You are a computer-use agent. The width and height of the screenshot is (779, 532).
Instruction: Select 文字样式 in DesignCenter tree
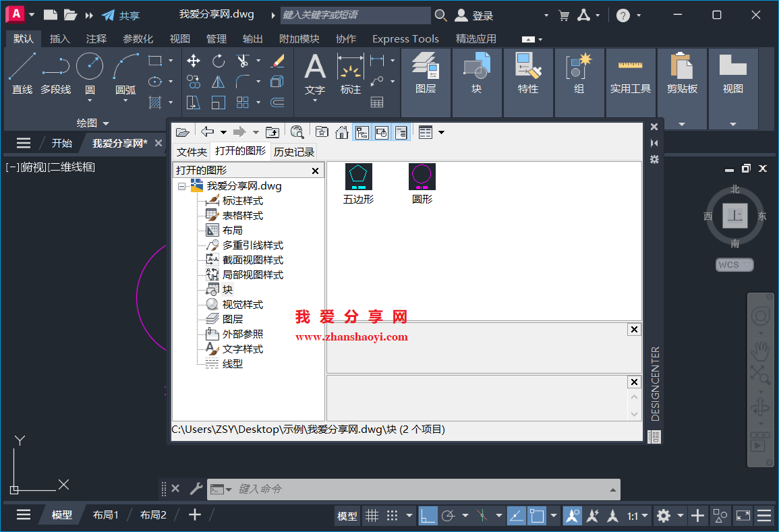(242, 349)
